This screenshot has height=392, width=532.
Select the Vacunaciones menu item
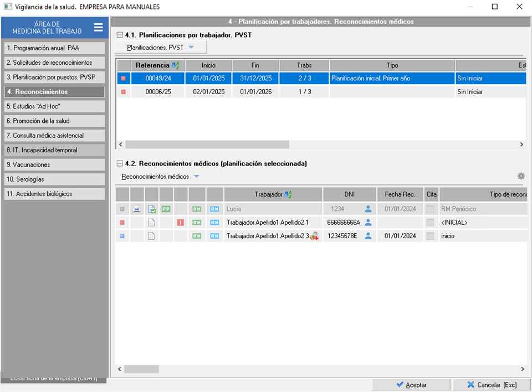(53, 164)
